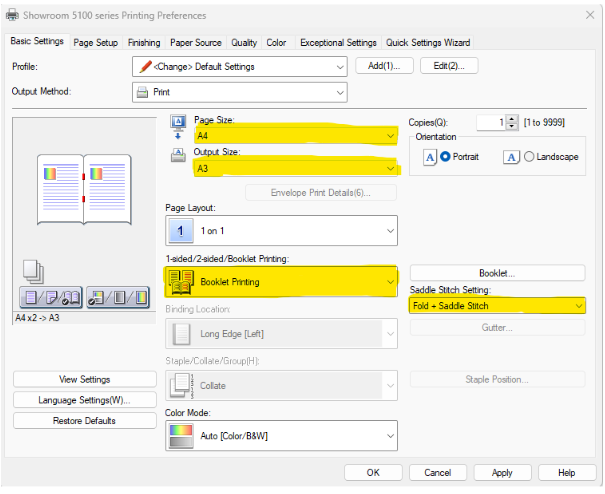The height and width of the screenshot is (494, 605).
Task: Click the Color Mode rainbow icon
Action: tap(181, 436)
